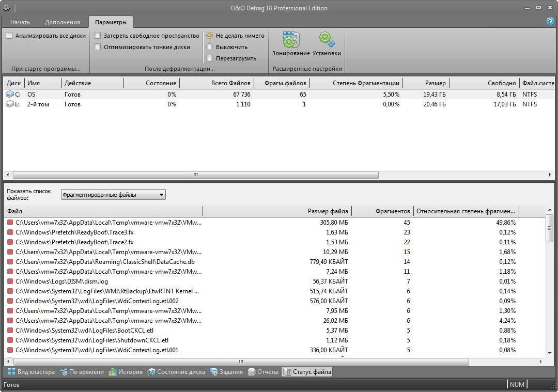Click 17,03 ГБ free space cell

point(504,104)
